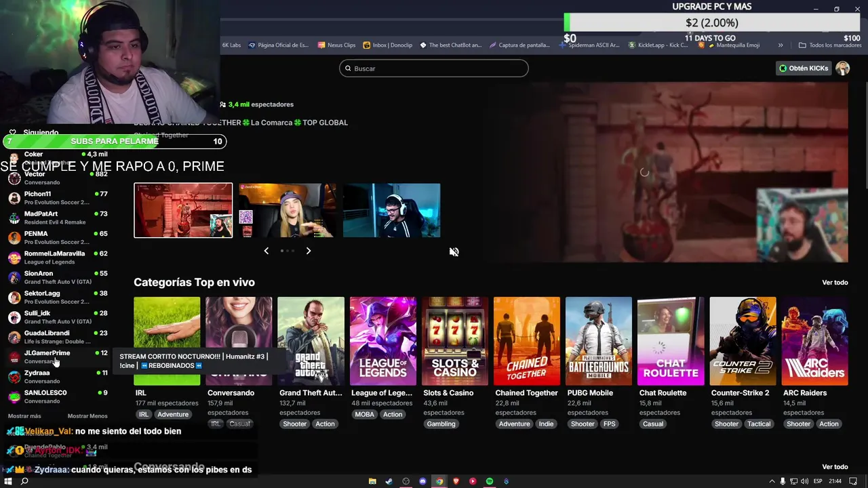Click the FPS tag under PUBG Mobile
The image size is (868, 488).
[610, 424]
